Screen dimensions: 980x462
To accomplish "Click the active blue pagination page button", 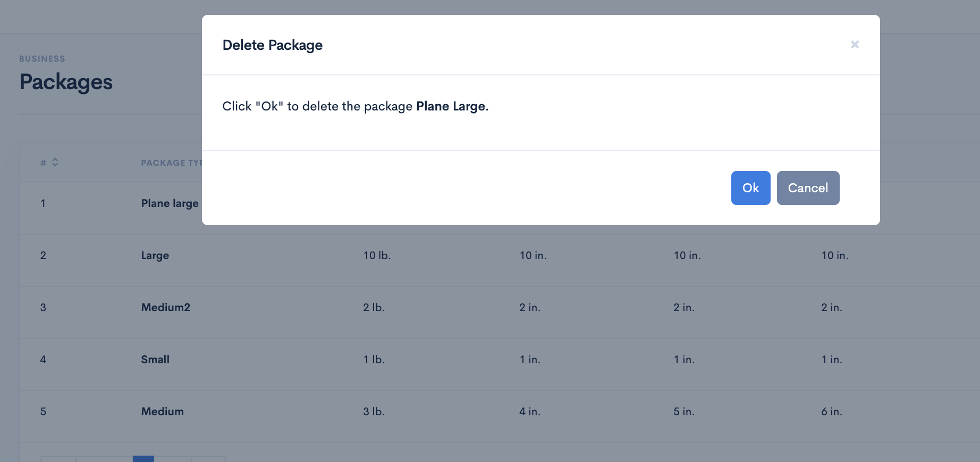I will [x=143, y=459].
